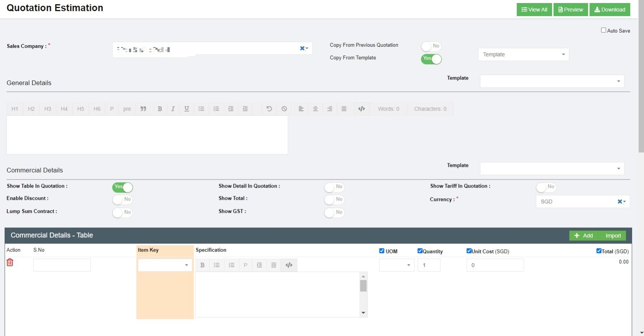
Task: Click the Underline icon in General Details editor
Action: (187, 109)
